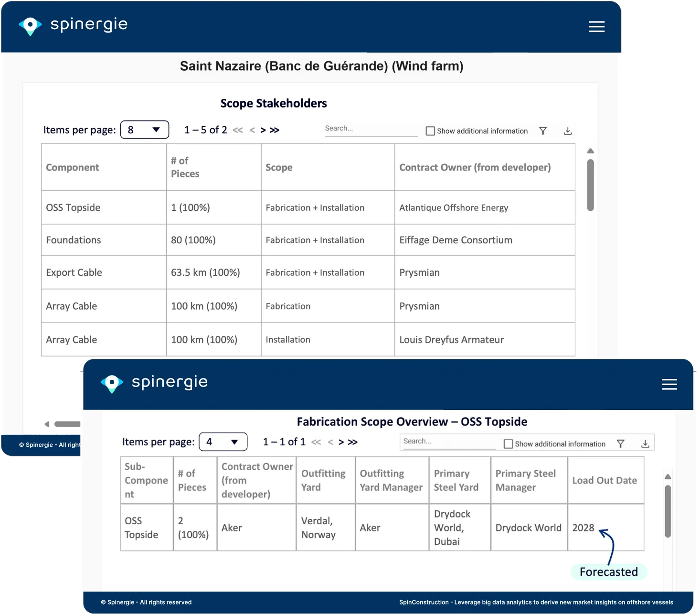This screenshot has width=700, height=615.
Task: Click left arrow of horizontal scrollbar
Action: click(47, 424)
